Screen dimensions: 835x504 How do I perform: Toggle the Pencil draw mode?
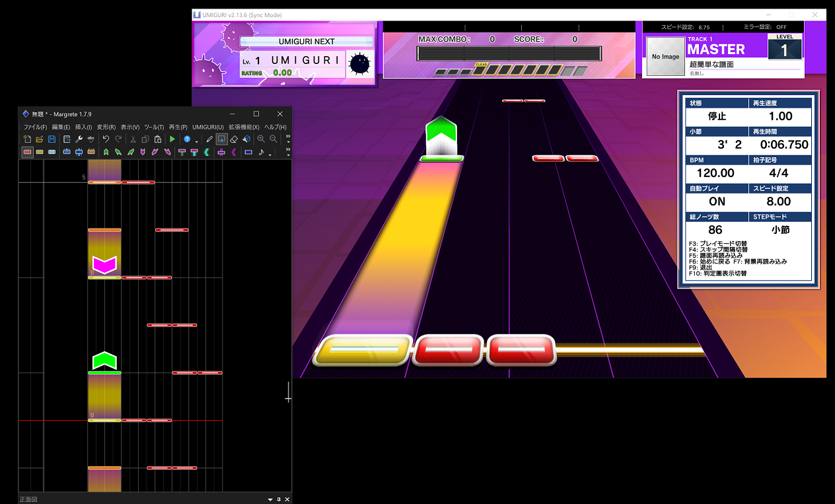click(x=209, y=139)
